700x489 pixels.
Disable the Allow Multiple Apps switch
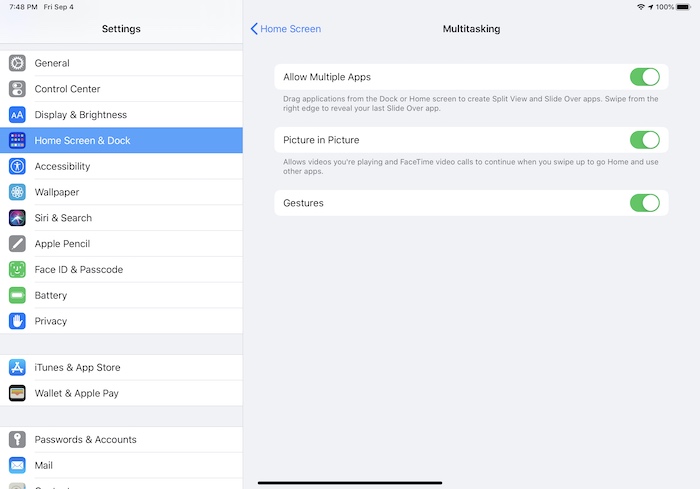pyautogui.click(x=645, y=77)
